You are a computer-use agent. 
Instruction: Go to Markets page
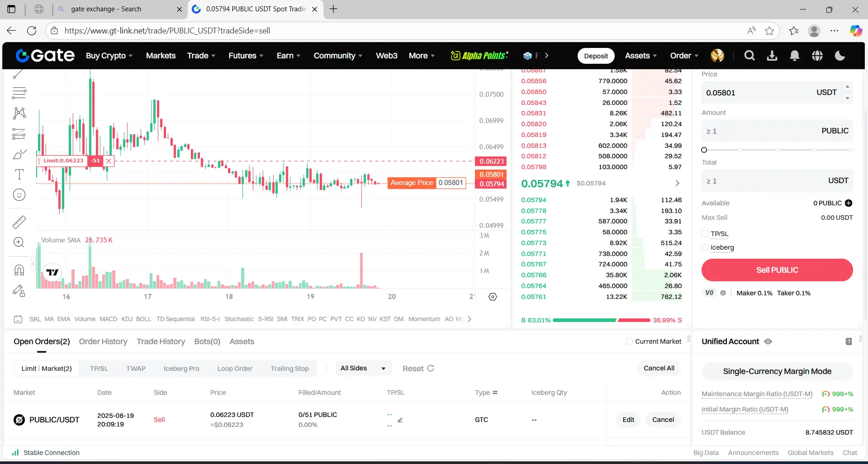[161, 56]
